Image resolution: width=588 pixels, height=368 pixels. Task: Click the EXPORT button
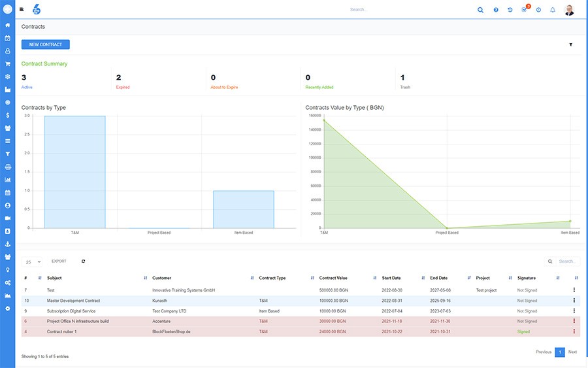[x=59, y=261]
